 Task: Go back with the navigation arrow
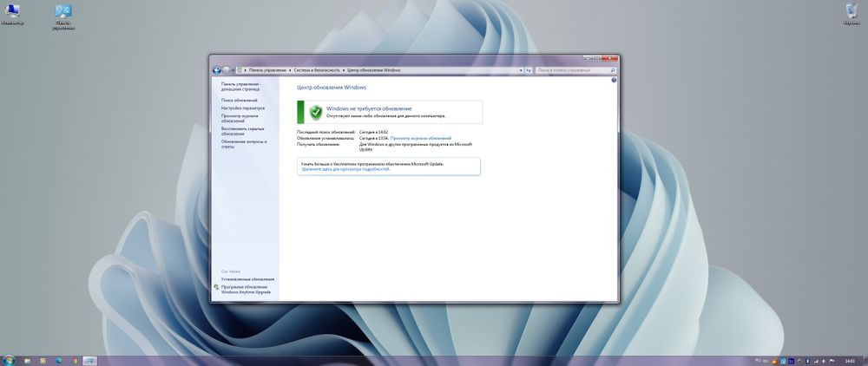click(x=216, y=70)
